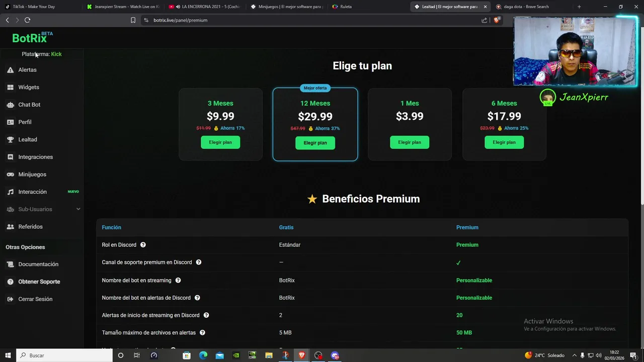Bookmark this page
644x362 pixels.
coord(133,20)
